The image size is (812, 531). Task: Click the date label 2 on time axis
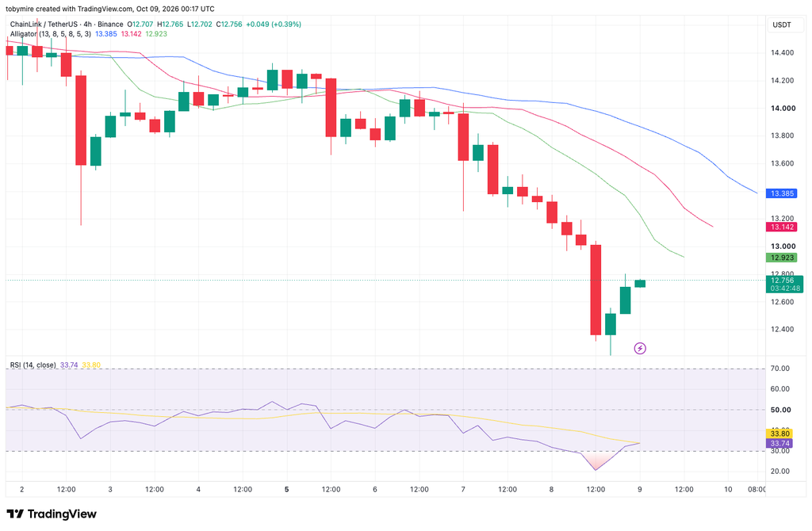click(x=21, y=490)
